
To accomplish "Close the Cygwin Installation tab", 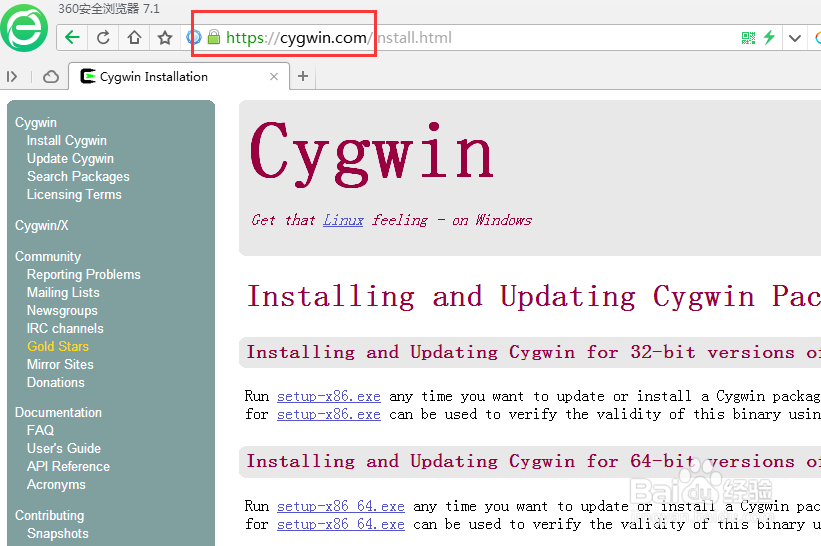I will (x=274, y=76).
